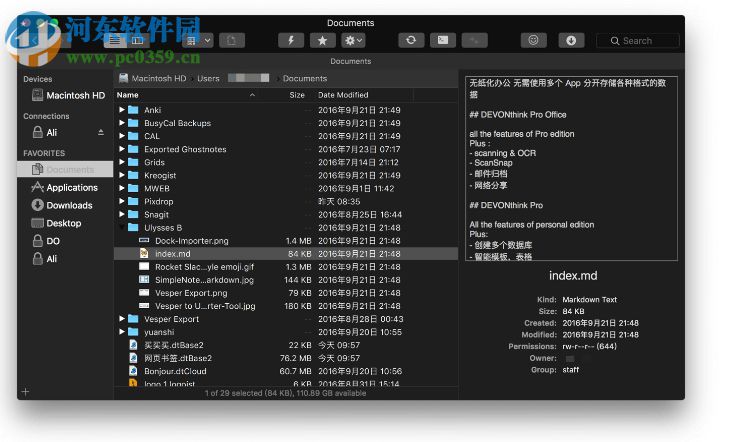Viewport: 737px width, 442px height.
Task: Click the 买买买.dtBase2 file icon
Action: [x=133, y=345]
